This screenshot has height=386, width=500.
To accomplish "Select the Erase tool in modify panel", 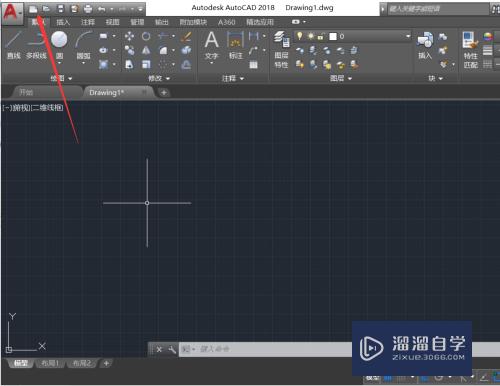I will [186, 36].
